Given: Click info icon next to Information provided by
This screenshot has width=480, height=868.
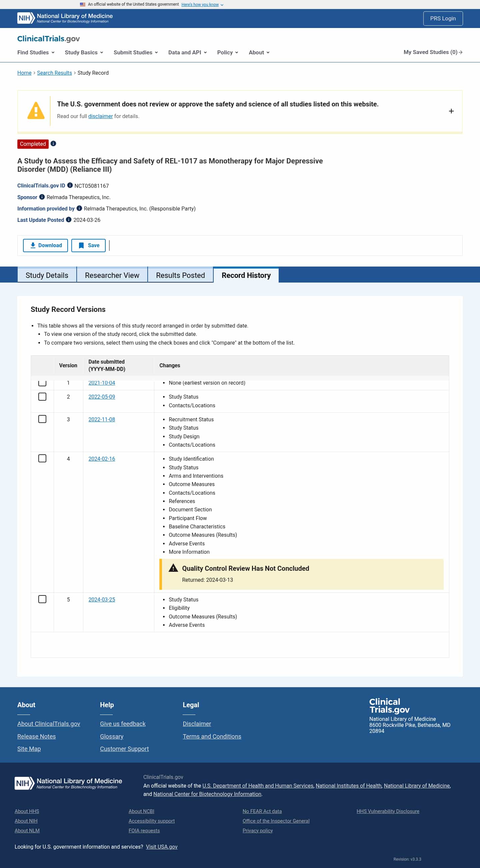Looking at the screenshot, I should 79,208.
